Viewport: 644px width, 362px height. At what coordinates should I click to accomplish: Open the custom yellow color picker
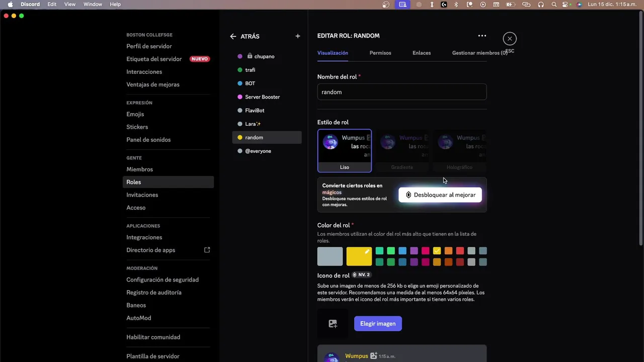(x=359, y=256)
